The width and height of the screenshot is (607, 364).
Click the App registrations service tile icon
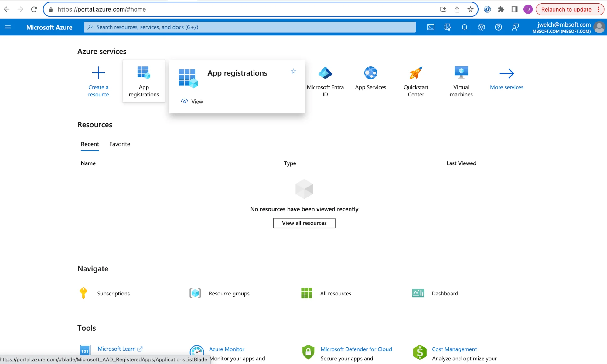[x=144, y=73]
